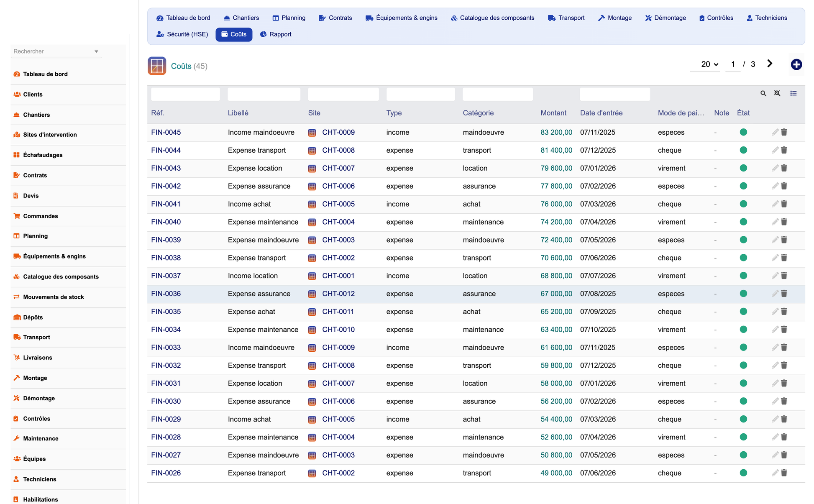Click the search magnifier icon in filter row
The width and height of the screenshot is (814, 504).
[763, 94]
